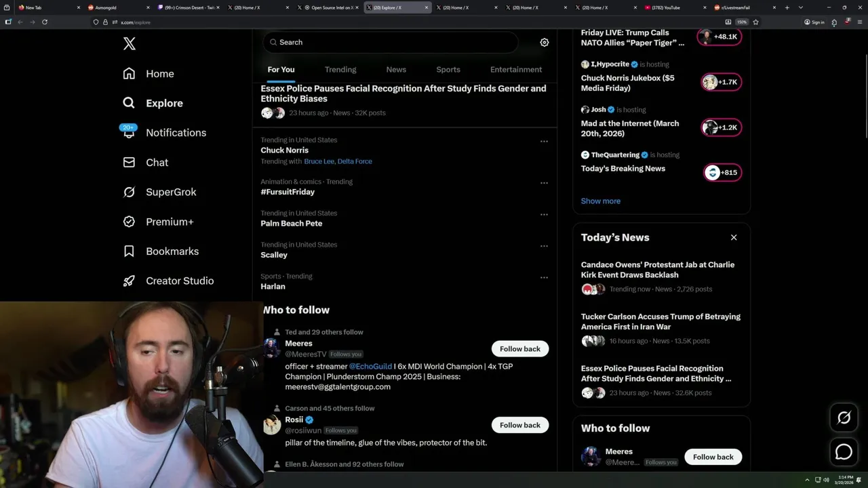Open Chuck Norris trending topic
This screenshot has height=488, width=868.
(284, 150)
